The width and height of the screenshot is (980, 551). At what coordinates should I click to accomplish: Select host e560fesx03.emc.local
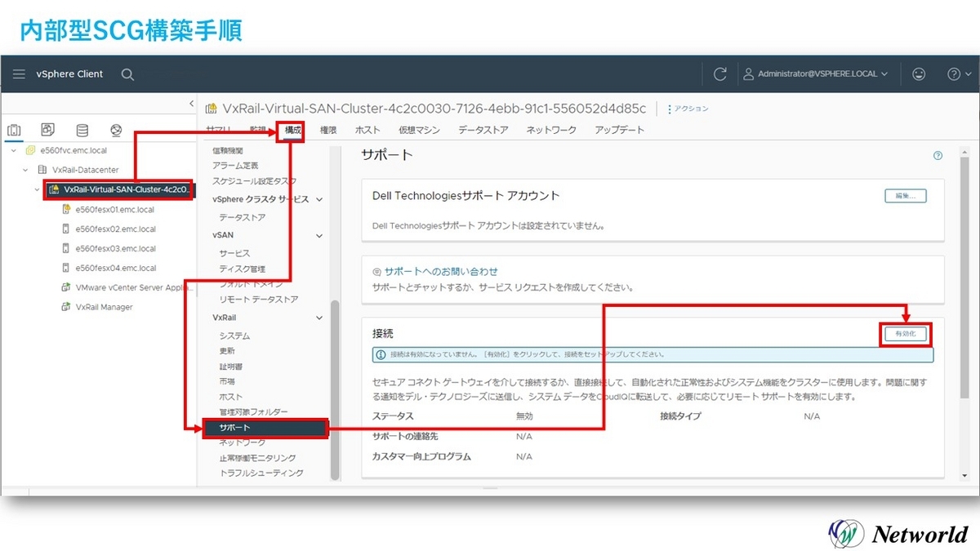[x=115, y=249]
